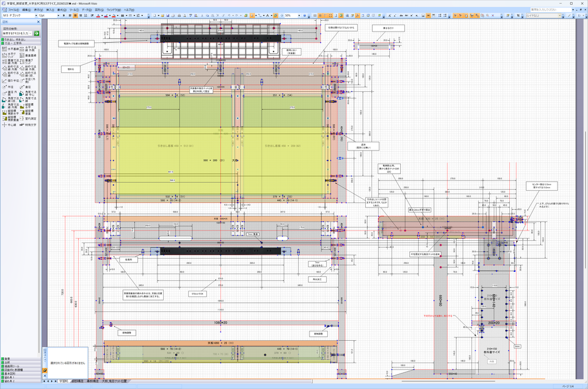Click the 電源タップ位置は現物調整 callout

[76, 44]
